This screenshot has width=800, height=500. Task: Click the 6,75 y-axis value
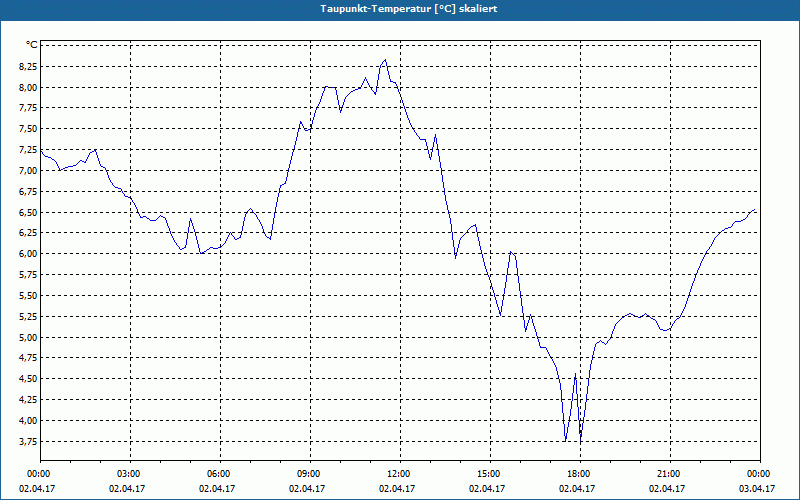tap(28, 191)
